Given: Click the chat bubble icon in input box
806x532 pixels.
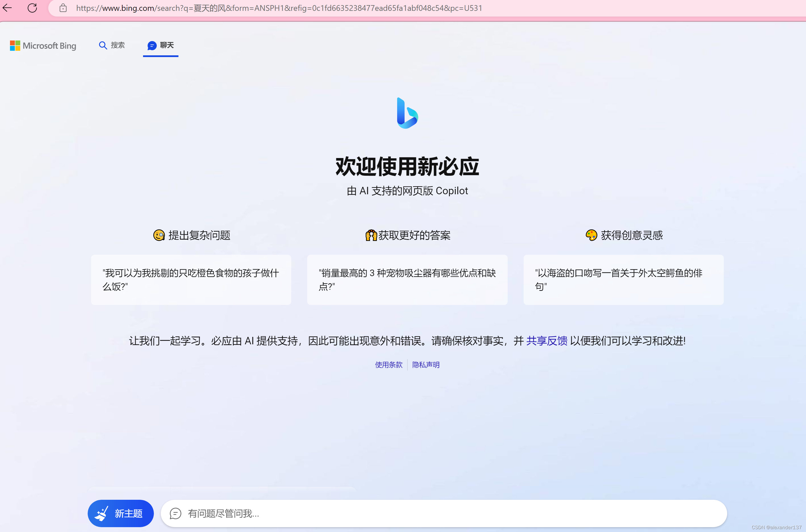Looking at the screenshot, I should pos(176,513).
